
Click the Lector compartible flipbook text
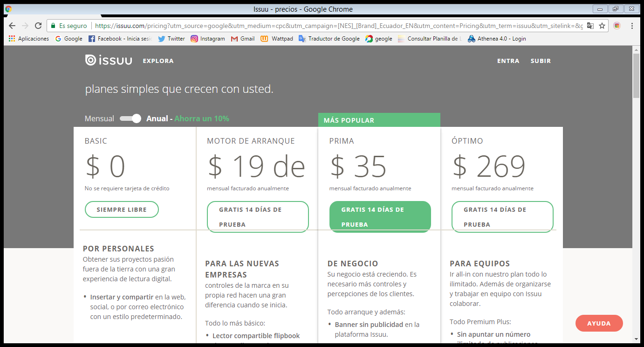click(x=256, y=336)
